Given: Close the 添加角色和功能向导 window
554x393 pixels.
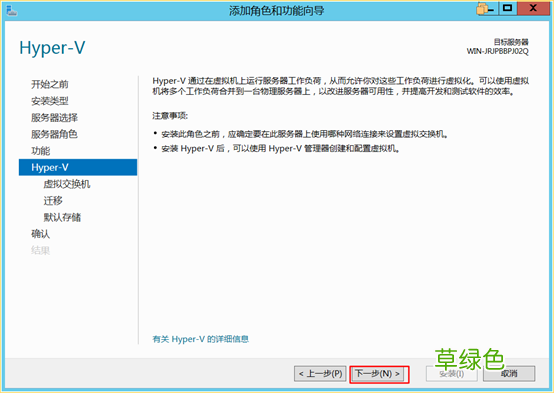Looking at the screenshot, I should 534,8.
